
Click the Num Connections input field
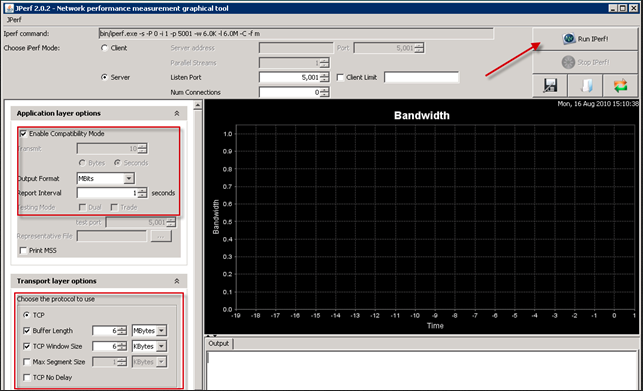(290, 92)
